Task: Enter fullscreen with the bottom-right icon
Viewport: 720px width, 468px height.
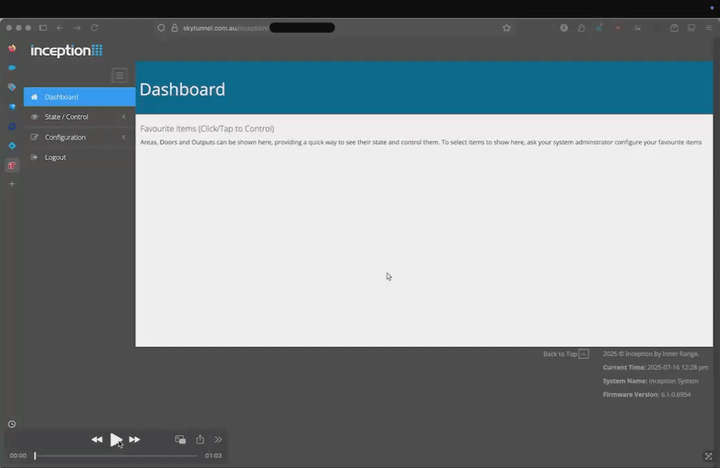Action: pos(709,456)
